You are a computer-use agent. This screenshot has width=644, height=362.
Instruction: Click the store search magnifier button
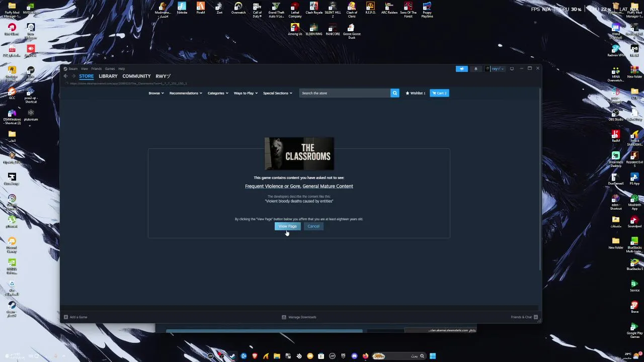395,93
